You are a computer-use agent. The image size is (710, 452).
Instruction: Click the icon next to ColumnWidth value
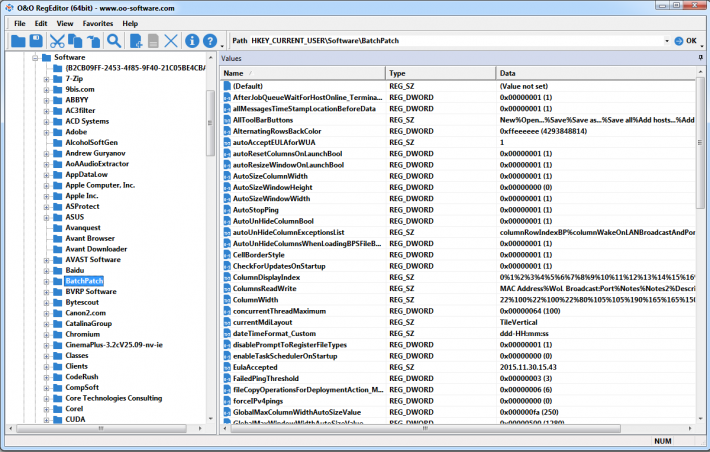point(227,300)
